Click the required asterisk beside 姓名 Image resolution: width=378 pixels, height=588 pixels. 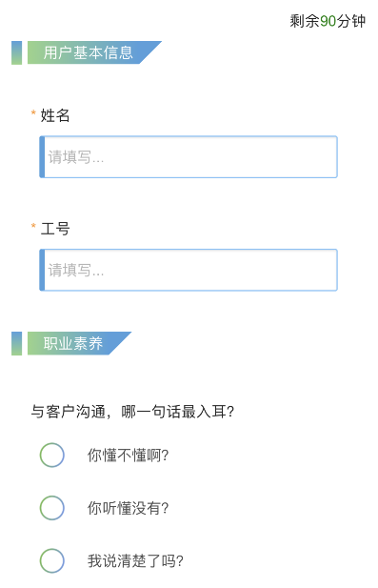click(x=33, y=112)
